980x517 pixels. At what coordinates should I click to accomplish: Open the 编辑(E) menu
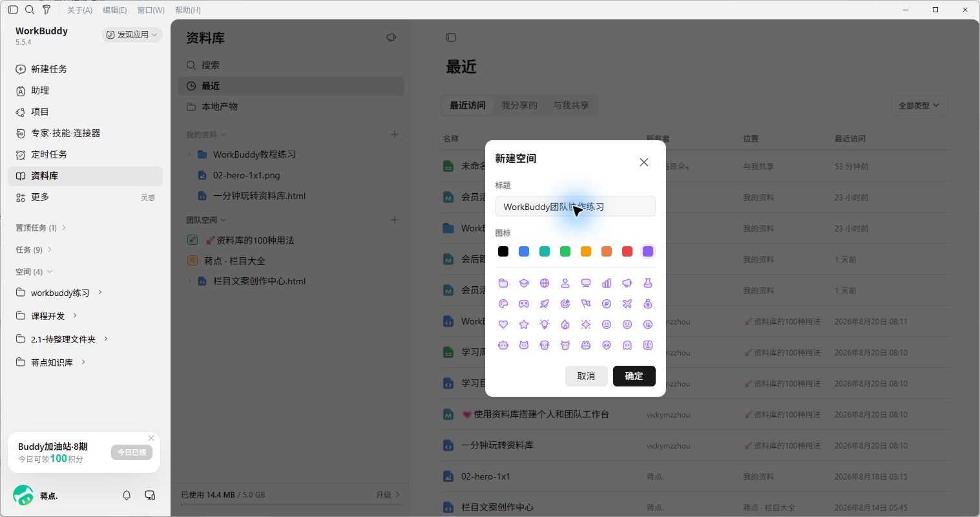point(115,10)
